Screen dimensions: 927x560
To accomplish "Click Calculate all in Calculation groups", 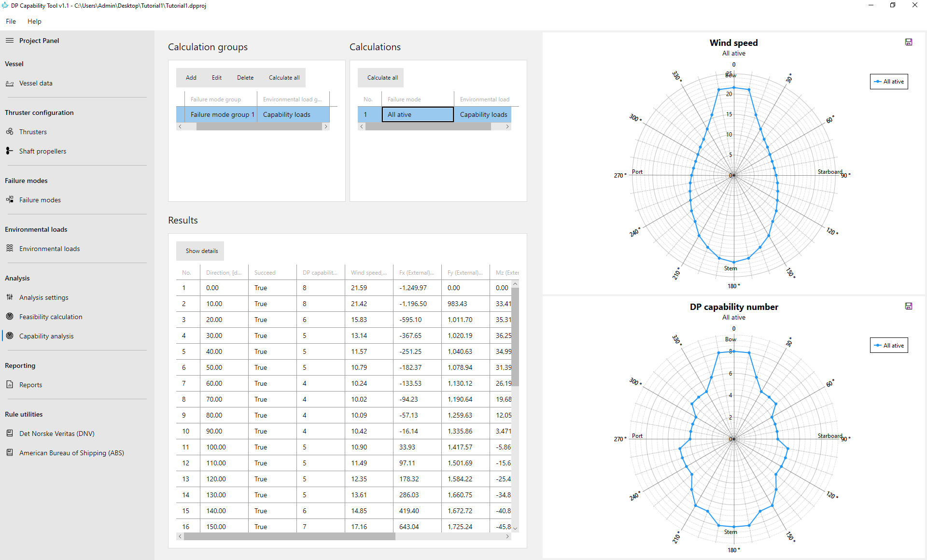I will pos(284,78).
